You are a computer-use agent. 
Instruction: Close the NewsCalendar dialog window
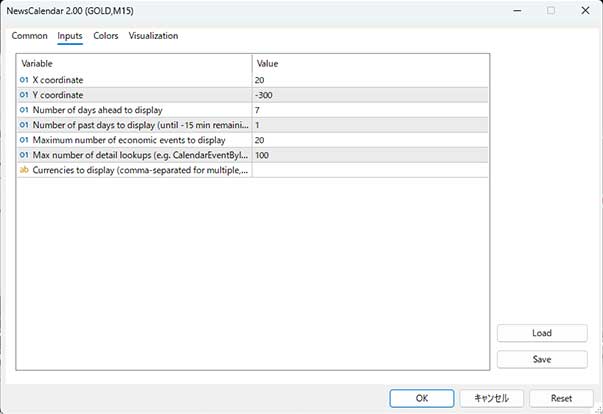(585, 10)
